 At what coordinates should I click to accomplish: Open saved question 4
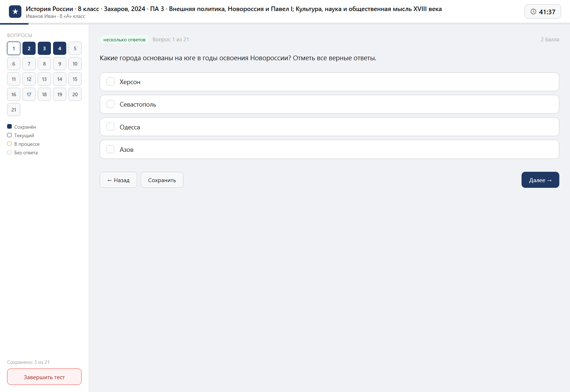(x=59, y=48)
